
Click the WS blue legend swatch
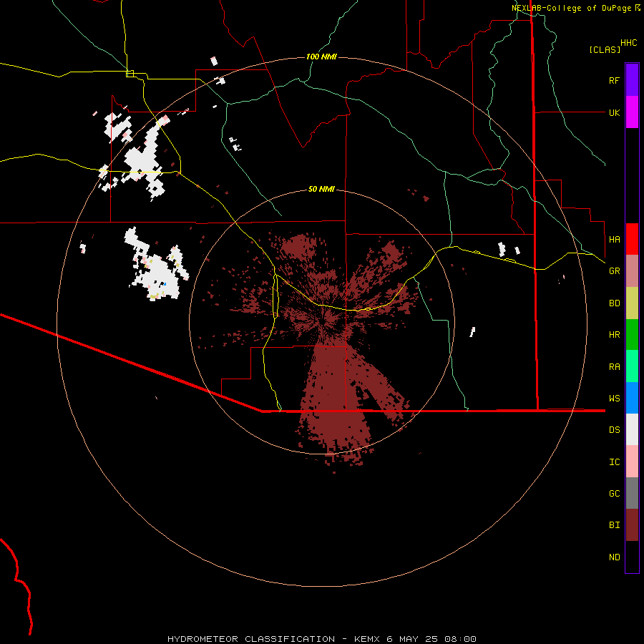pyautogui.click(x=632, y=398)
